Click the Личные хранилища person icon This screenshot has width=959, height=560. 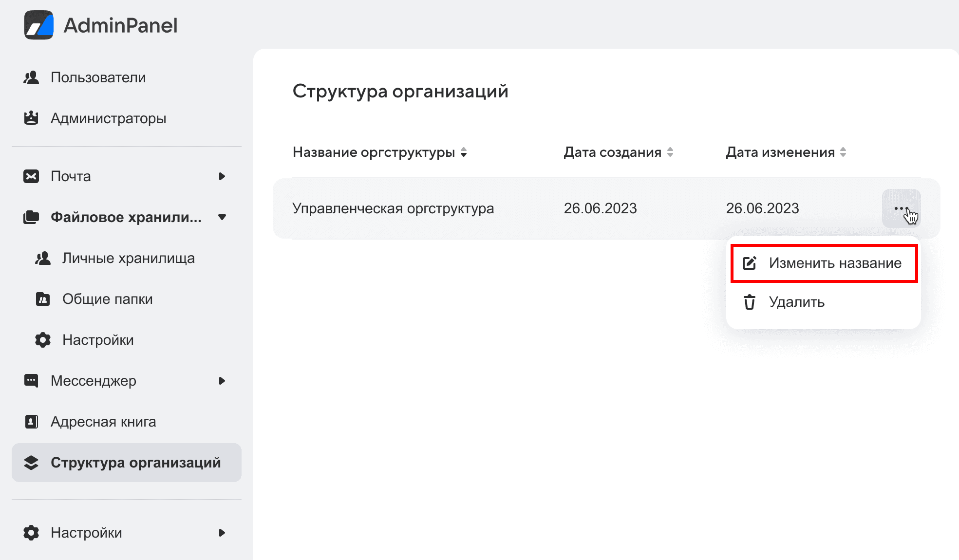click(43, 258)
